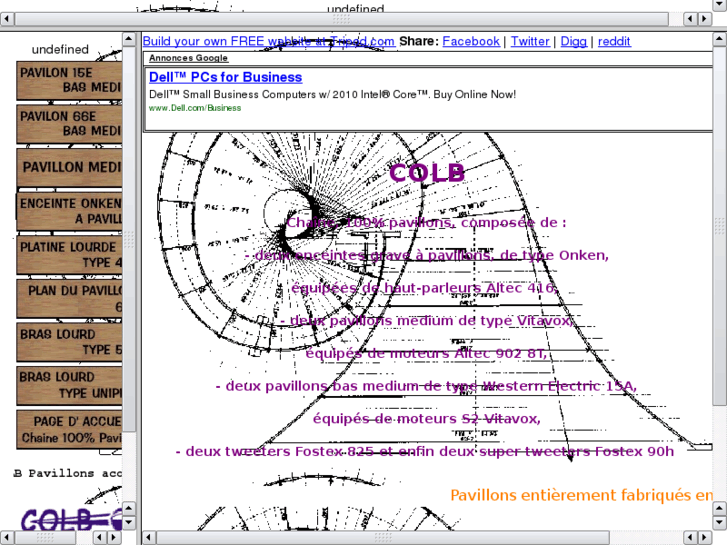Screen dimensions: 727x545
Task: Share the page via the Facebook link
Action: click(471, 41)
